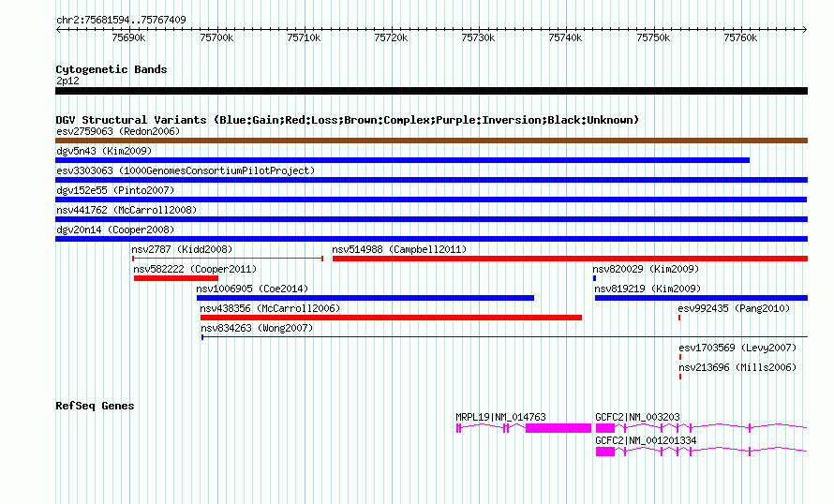Open the GCFC2|NM_001201334 gene label
Image resolution: width=834 pixels, height=504 pixels.
[646, 440]
